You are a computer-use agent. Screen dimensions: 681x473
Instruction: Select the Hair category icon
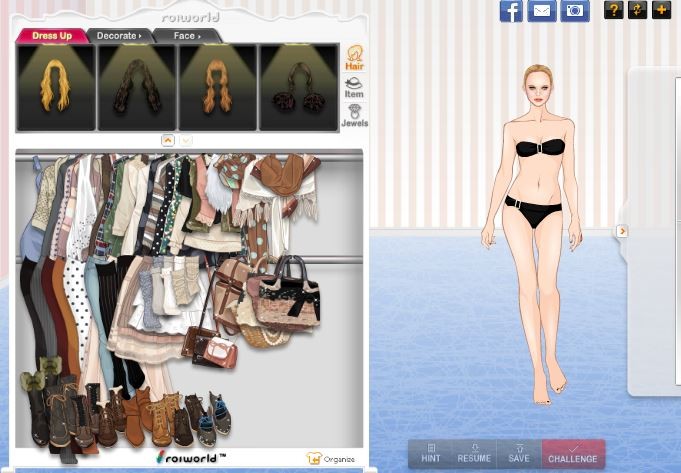pyautogui.click(x=354, y=58)
